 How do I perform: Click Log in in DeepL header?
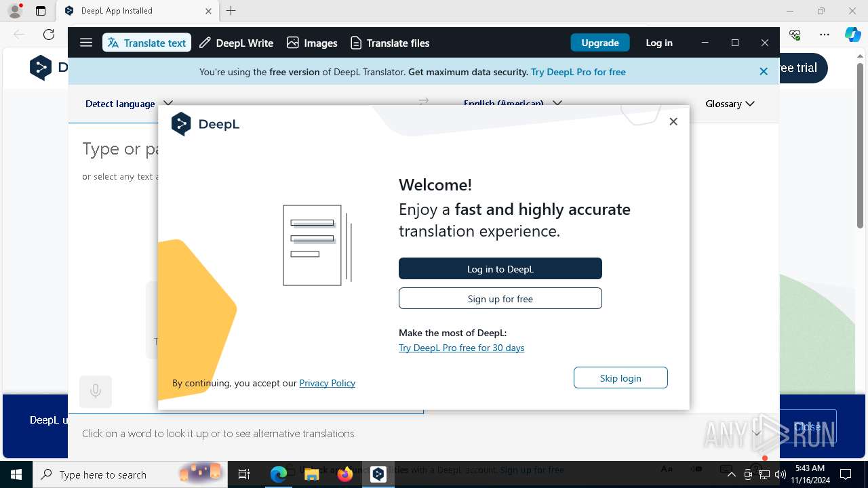point(659,43)
